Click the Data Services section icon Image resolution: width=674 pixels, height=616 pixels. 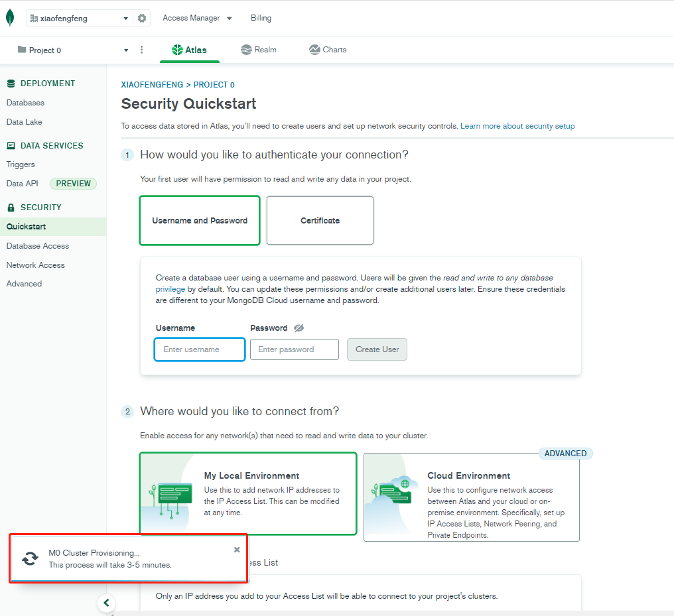(x=11, y=146)
